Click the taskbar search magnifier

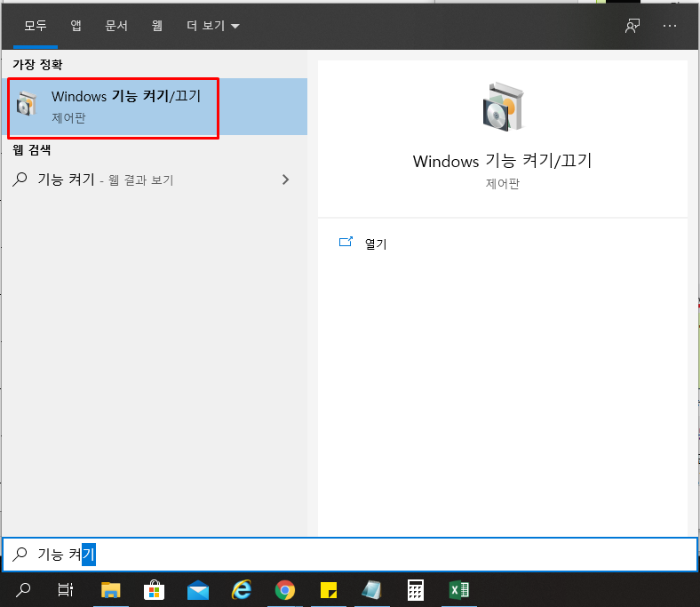[23, 590]
